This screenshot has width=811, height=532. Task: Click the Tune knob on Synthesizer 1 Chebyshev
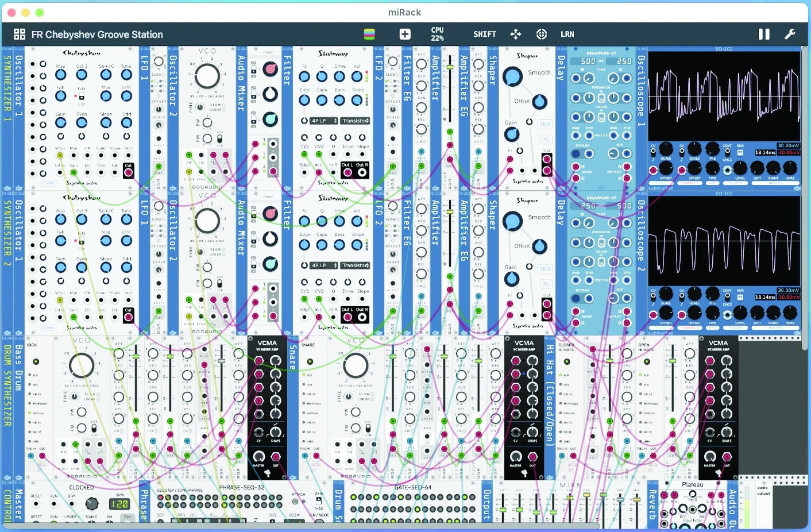pos(126,75)
